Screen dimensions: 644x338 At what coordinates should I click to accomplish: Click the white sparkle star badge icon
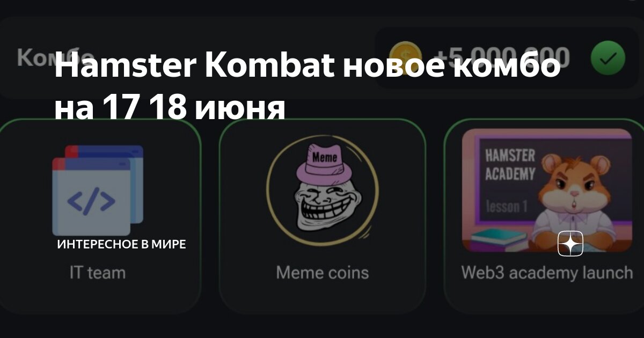click(570, 244)
